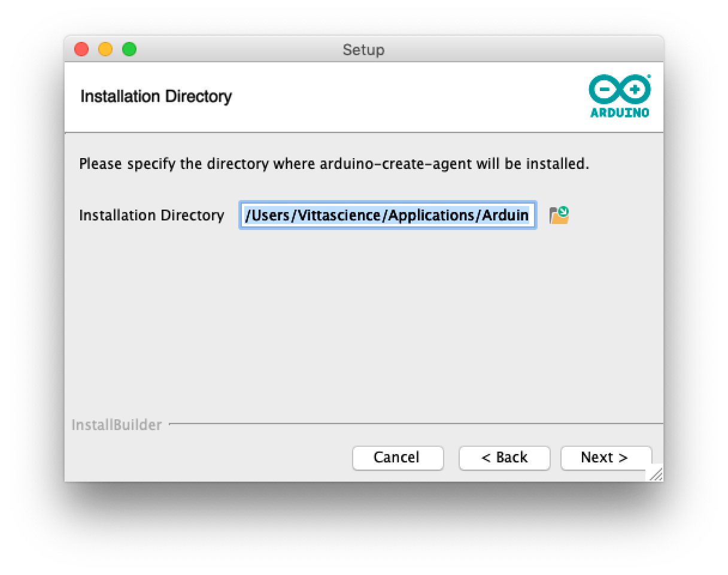
Task: Close the Setup window with red button
Action: click(x=81, y=50)
